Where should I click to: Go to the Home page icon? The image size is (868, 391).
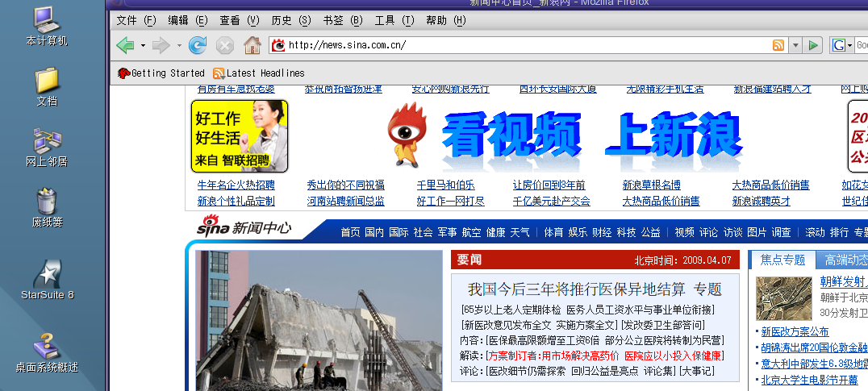point(252,45)
